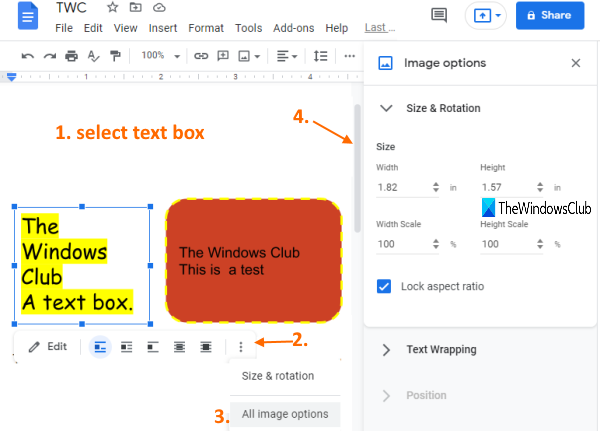Image resolution: width=600 pixels, height=431 pixels.
Task: Open the Add-ons menu
Action: pos(293,28)
